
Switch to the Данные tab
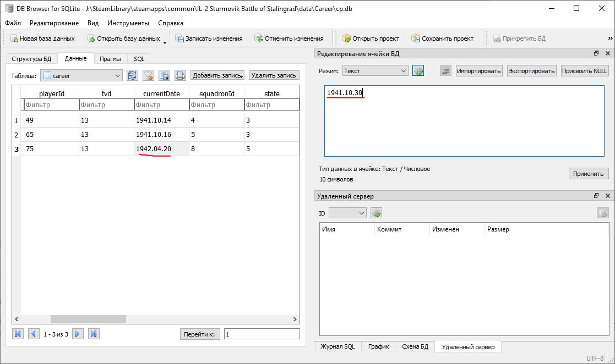point(75,58)
